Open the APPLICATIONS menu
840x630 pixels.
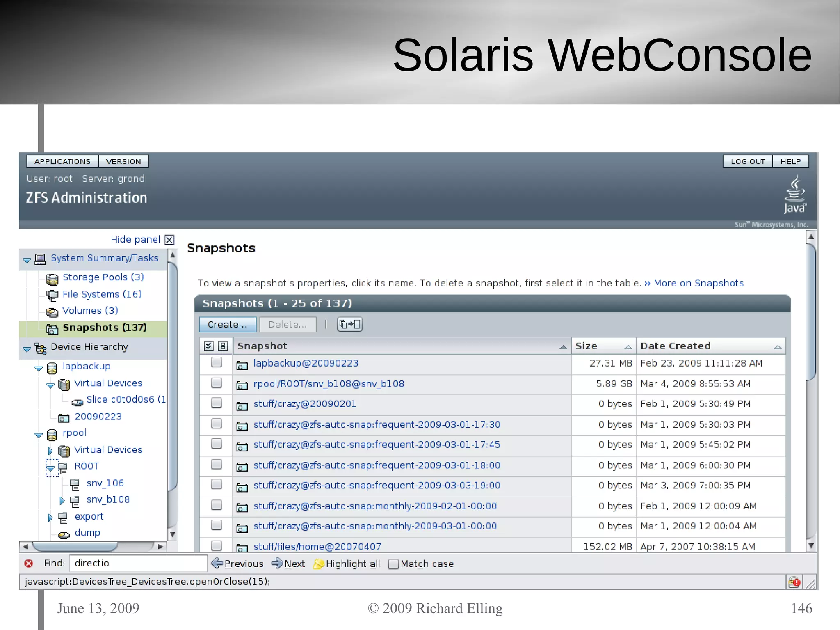62,161
